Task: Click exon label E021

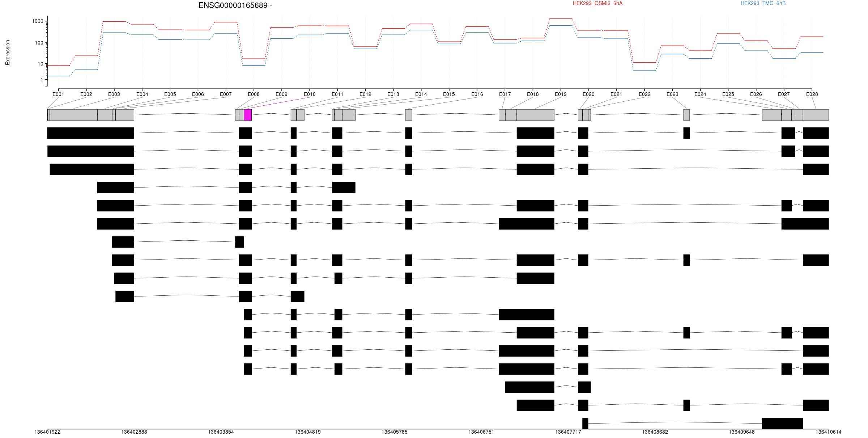Action: click(616, 94)
